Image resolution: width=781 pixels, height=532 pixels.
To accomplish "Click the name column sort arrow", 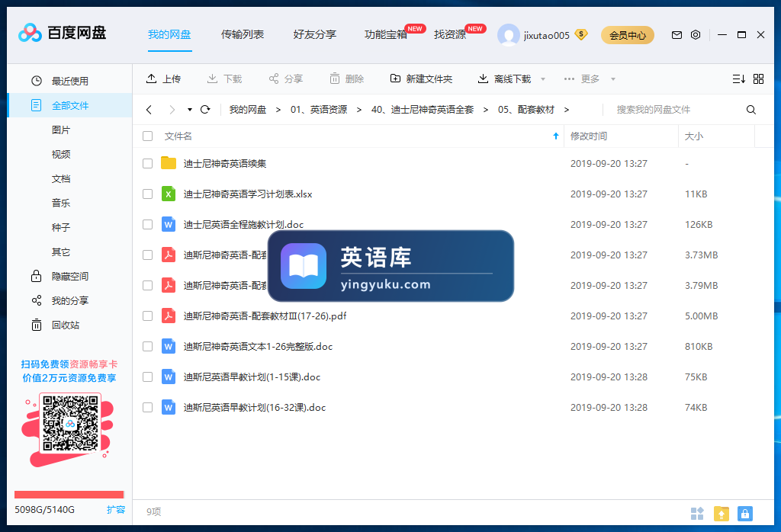I will click(x=556, y=136).
